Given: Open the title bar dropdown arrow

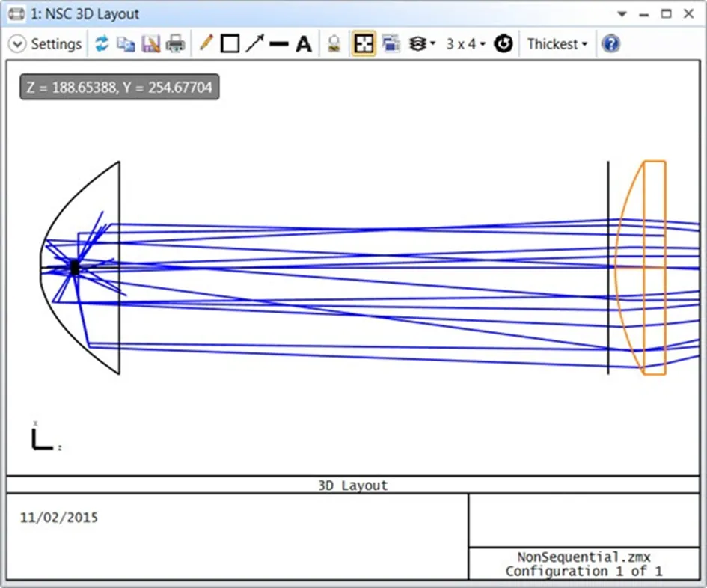Looking at the screenshot, I should click(x=622, y=14).
